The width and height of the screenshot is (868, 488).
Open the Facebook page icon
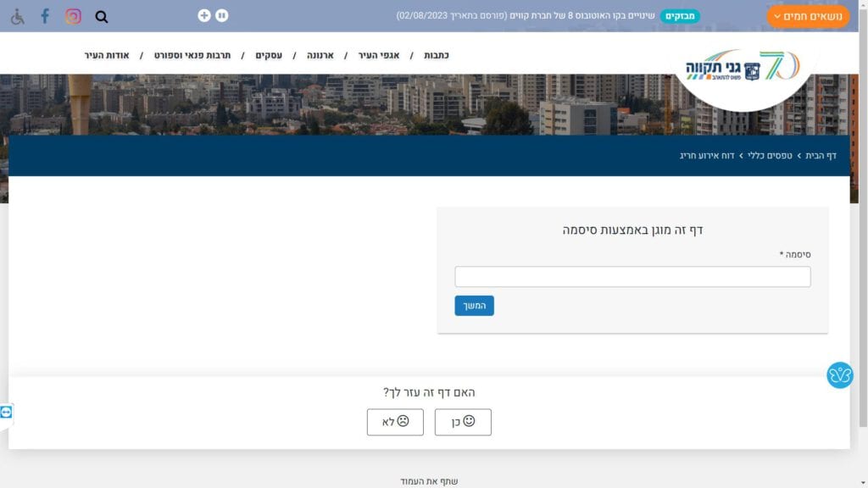[45, 16]
